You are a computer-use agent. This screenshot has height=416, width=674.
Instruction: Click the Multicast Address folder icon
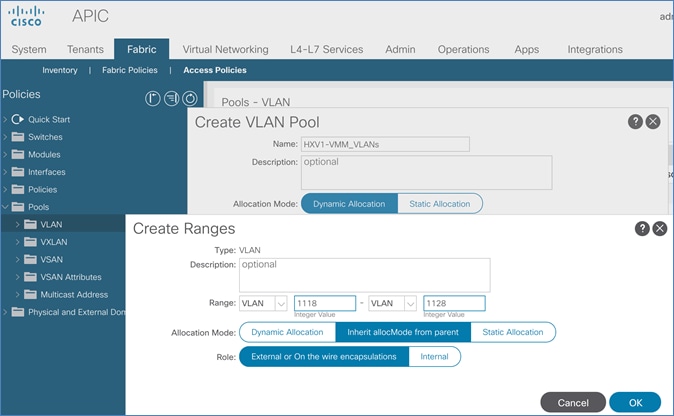coord(30,294)
